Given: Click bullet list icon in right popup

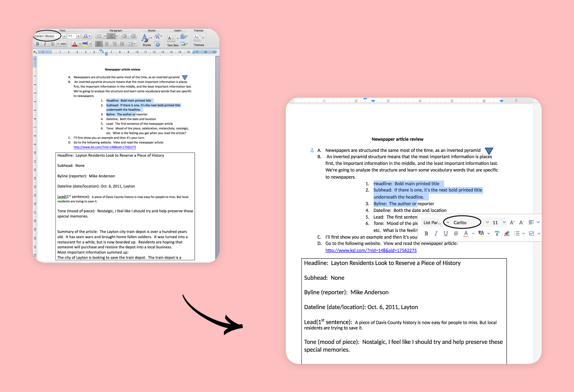Looking at the screenshot, I should pos(517,233).
